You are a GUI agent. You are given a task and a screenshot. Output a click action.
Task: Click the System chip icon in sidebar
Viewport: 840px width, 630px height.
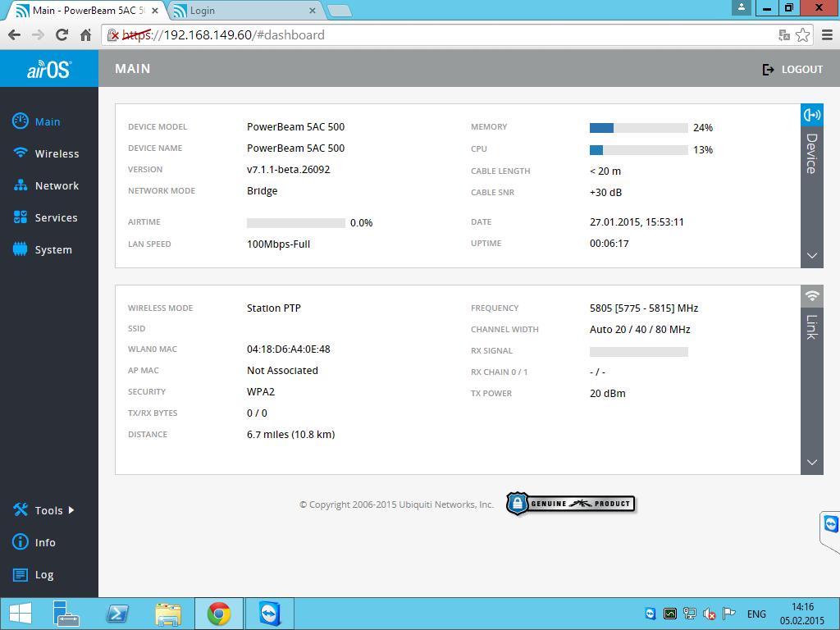[21, 249]
